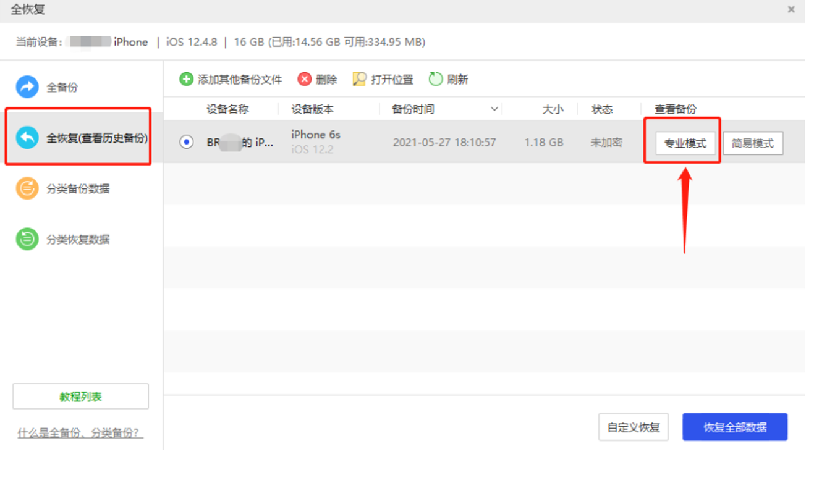814x504 pixels.
Task: Click the iOS 12.4.8 device info text
Action: click(x=192, y=42)
